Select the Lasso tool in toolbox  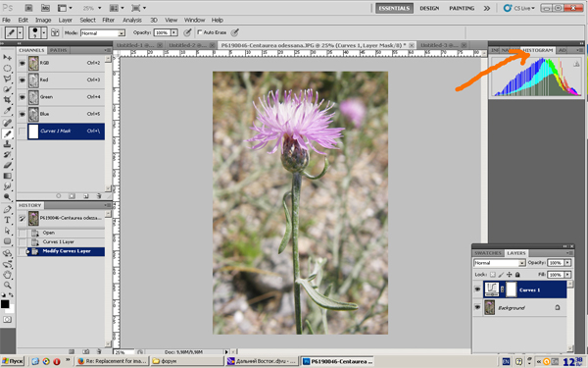pos(7,79)
